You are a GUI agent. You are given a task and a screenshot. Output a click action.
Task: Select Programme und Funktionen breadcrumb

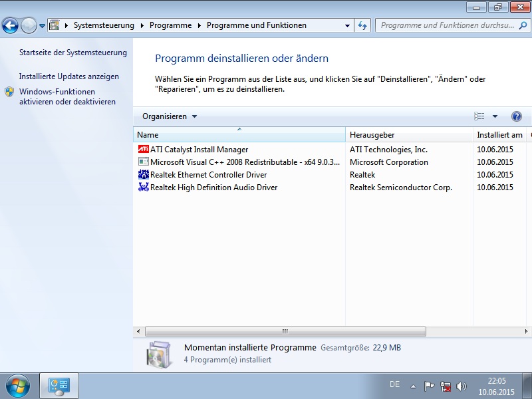[x=257, y=25]
